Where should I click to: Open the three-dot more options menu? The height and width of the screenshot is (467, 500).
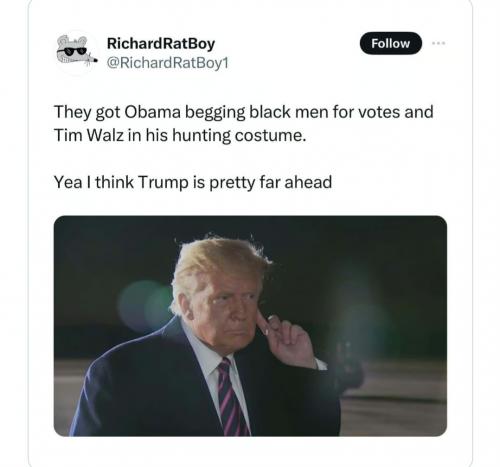tap(439, 43)
